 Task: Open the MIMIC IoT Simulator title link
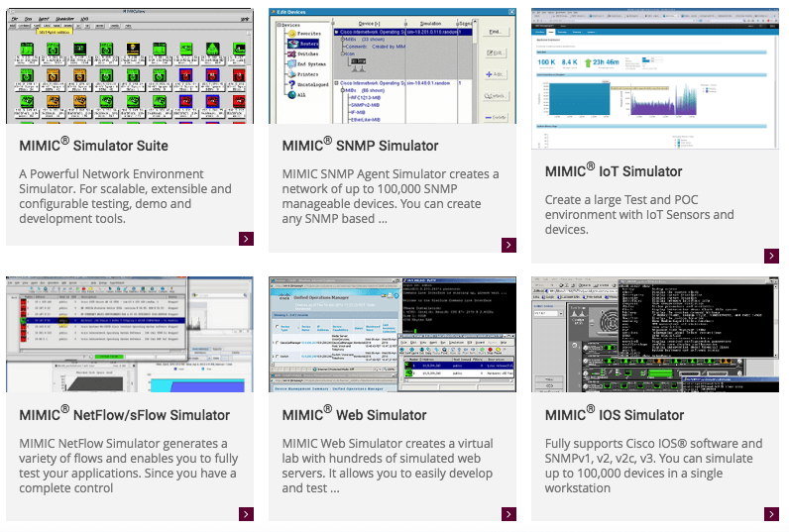614,170
